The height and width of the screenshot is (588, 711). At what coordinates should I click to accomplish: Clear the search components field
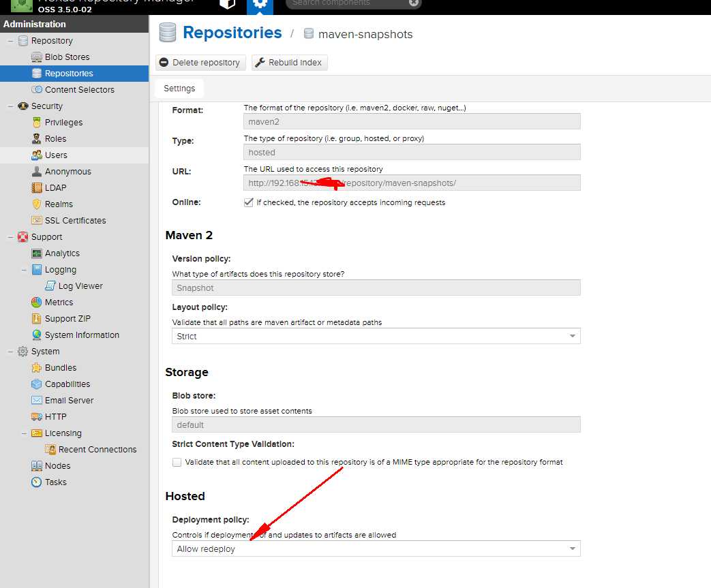coord(413,3)
